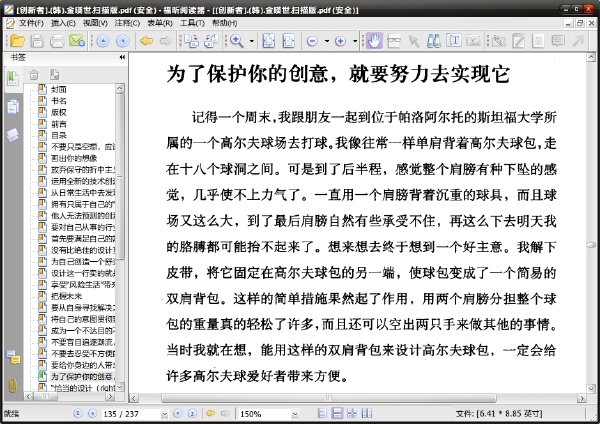Open the 书名 bookmark

(59, 101)
